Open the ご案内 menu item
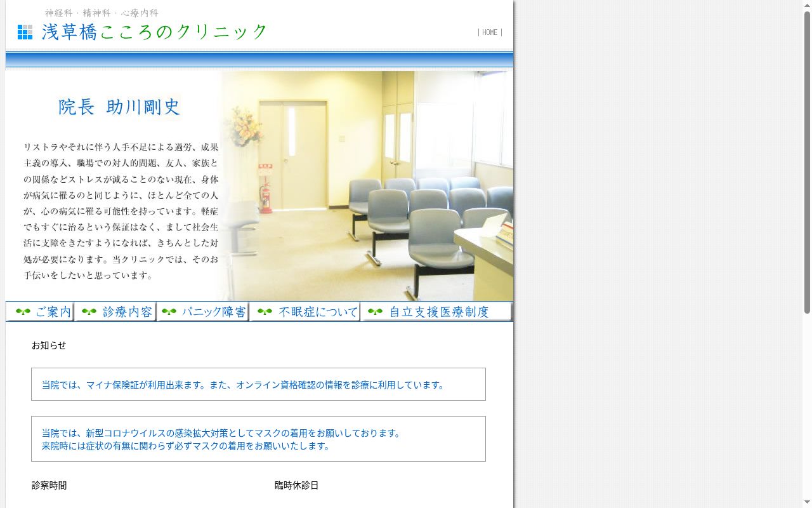 pos(40,312)
